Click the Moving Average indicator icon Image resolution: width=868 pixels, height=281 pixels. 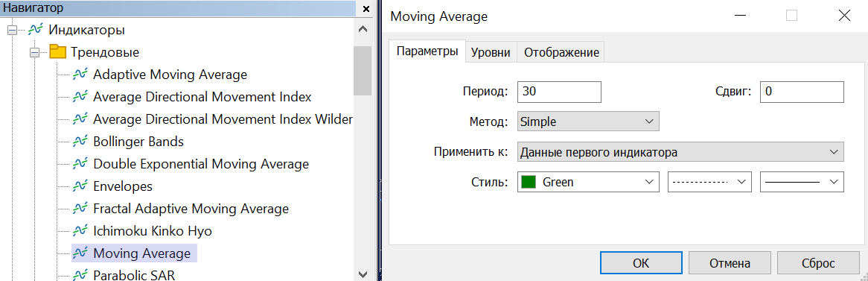[x=80, y=254]
